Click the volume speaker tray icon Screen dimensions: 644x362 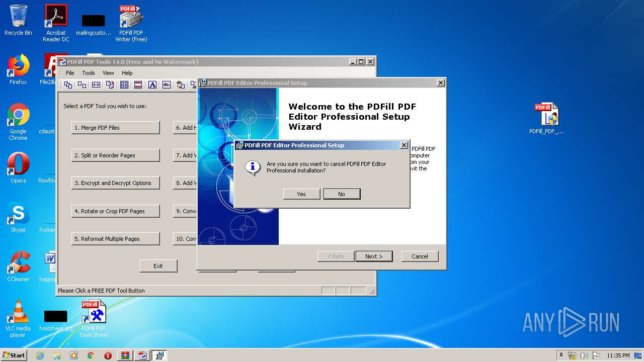click(584, 355)
